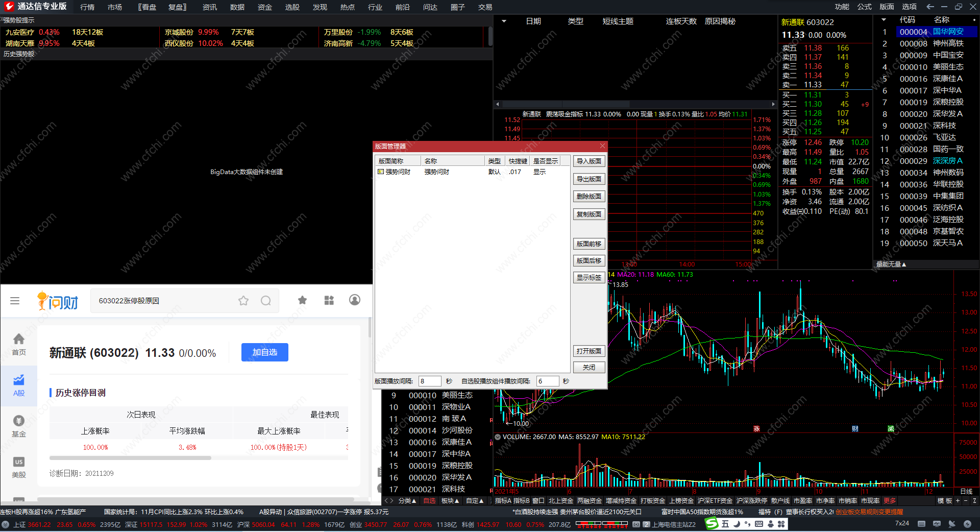The width and height of the screenshot is (980, 532).
Task: Expand the 板块 dropdown
Action: pyautogui.click(x=450, y=501)
